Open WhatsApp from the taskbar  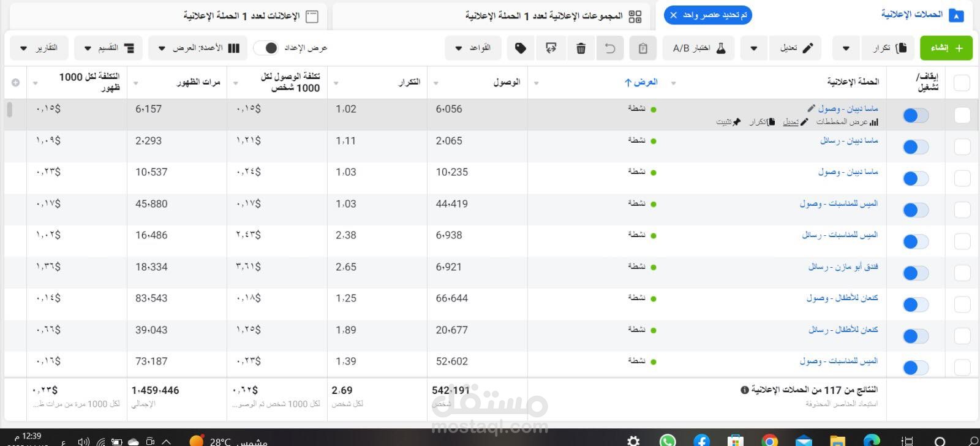coord(668,440)
